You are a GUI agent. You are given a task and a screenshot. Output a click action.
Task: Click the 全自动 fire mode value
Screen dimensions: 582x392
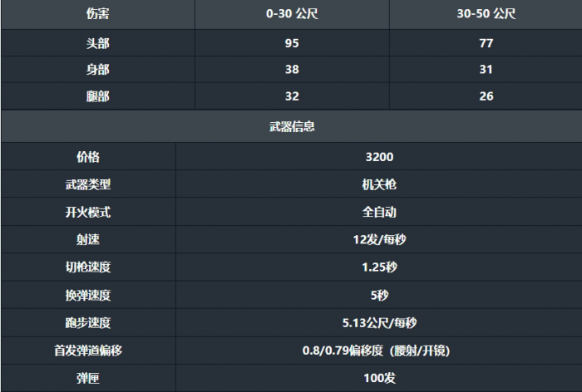coord(379,212)
